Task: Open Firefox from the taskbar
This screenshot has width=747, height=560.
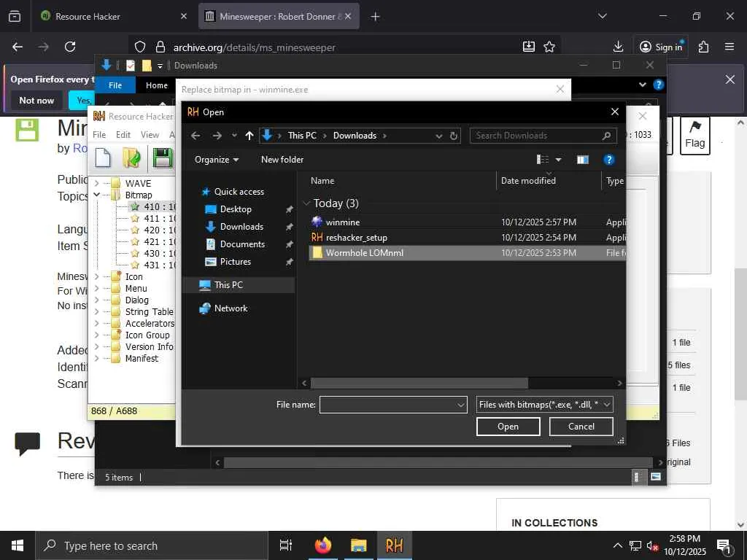Action: coord(323,545)
